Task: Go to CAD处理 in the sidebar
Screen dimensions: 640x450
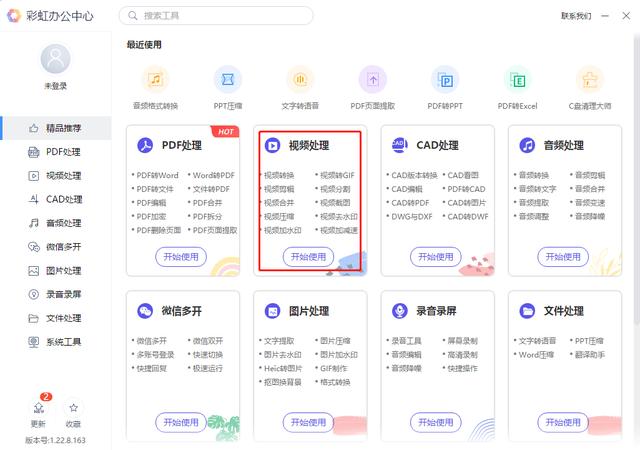Action: 56,199
